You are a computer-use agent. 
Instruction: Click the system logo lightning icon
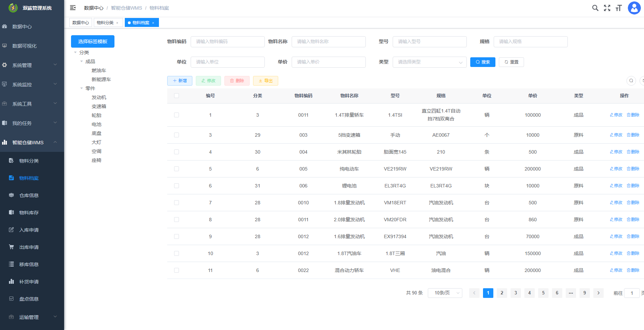(13, 8)
